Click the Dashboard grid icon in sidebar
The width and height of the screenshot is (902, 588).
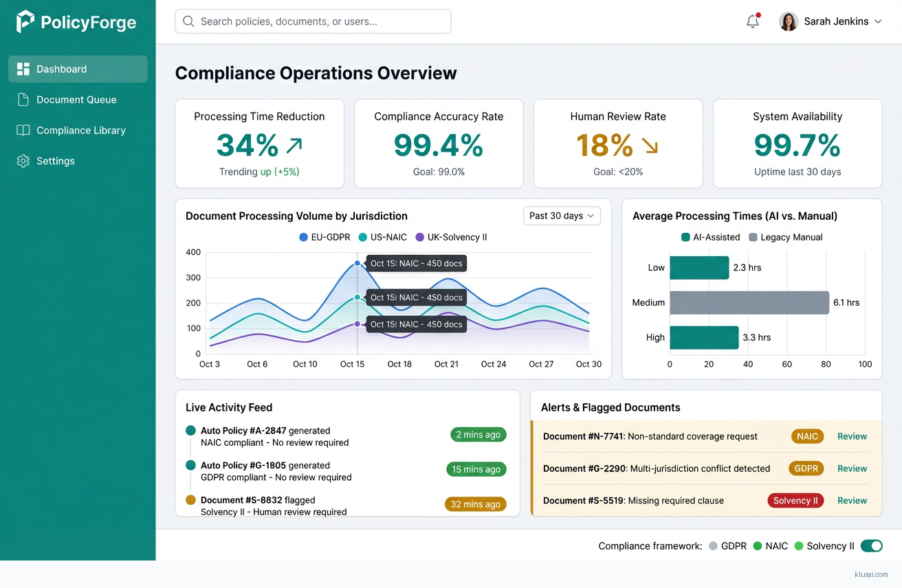pos(23,69)
